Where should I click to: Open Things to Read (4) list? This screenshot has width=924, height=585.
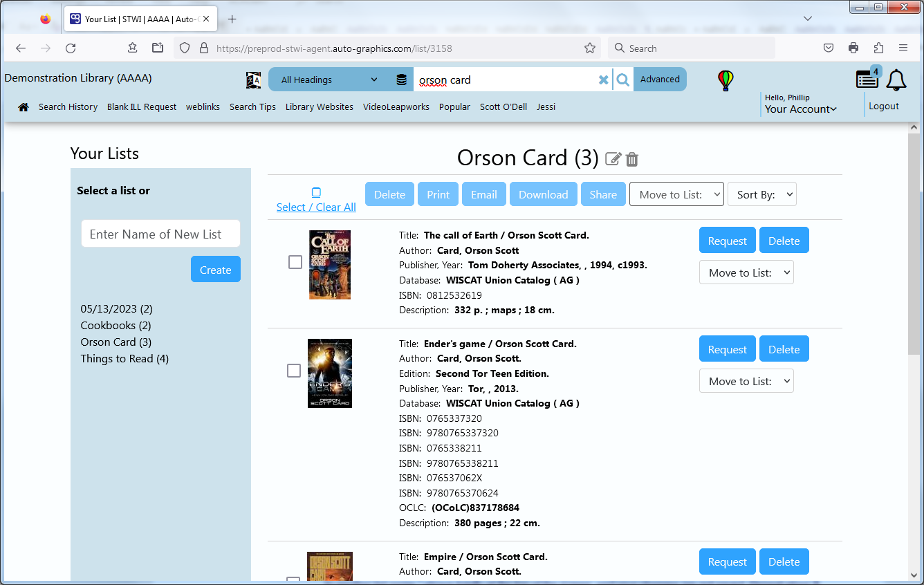click(x=124, y=359)
